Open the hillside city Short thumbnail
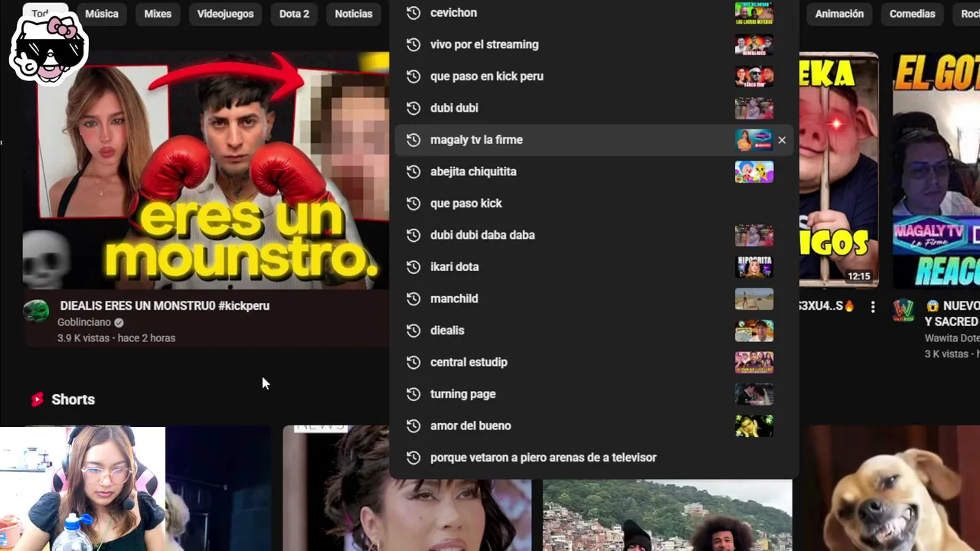Screen dimensions: 980x551 coord(668,515)
